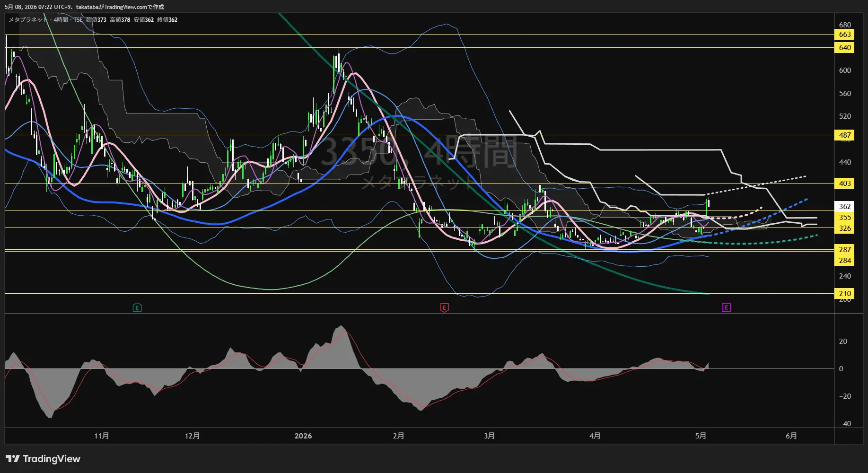
Task: Click the symbol name メタプラネット in legend
Action: click(28, 20)
